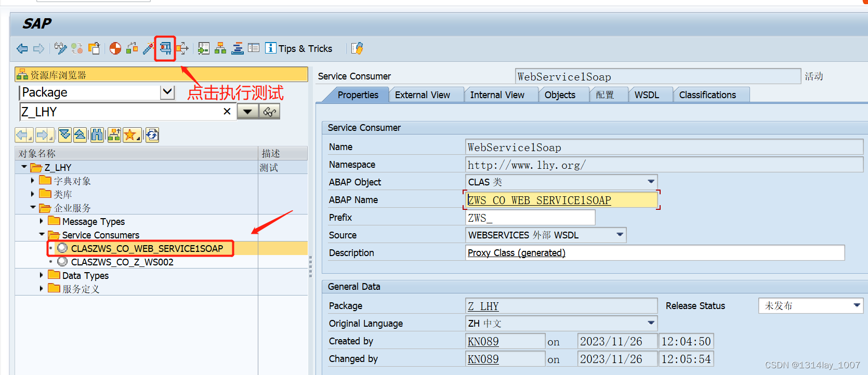Screen dimensions: 868x375
Task: Toggle Display/Change mode with the glasses-and-pencil icon
Action: (61, 49)
